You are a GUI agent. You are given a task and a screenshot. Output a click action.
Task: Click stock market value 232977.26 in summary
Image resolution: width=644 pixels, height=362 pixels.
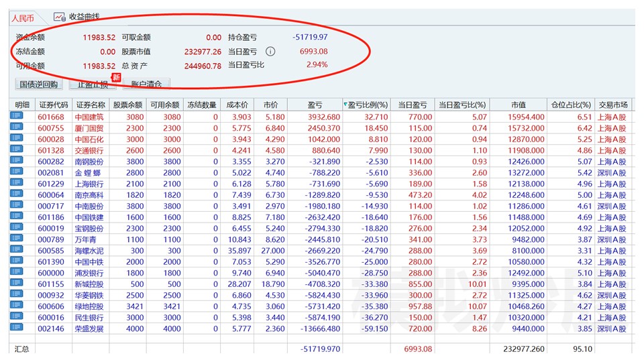[x=203, y=52]
